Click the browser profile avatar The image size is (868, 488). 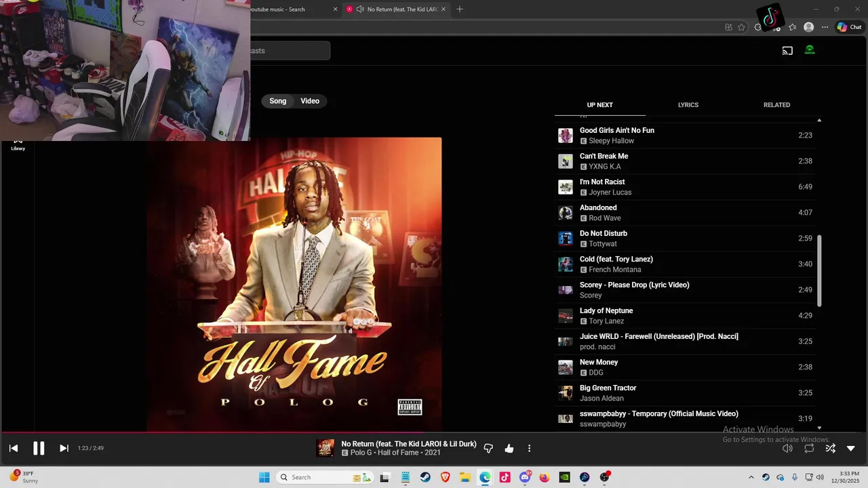pyautogui.click(x=808, y=27)
